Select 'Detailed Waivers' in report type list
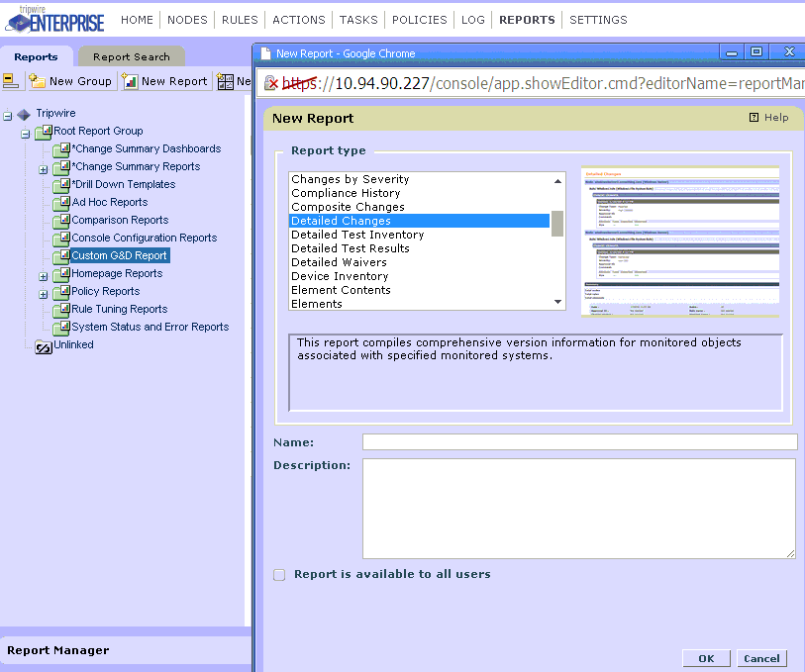Screen dimensions: 805x672 click(340, 262)
